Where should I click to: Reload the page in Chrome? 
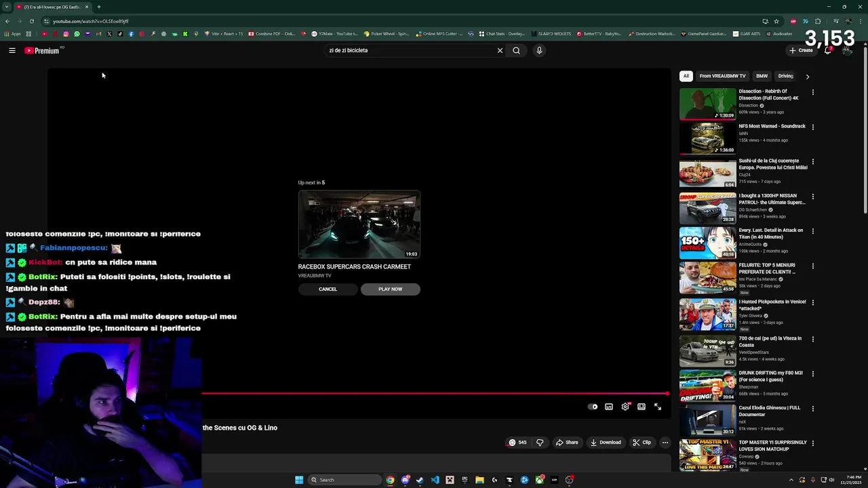pyautogui.click(x=31, y=21)
